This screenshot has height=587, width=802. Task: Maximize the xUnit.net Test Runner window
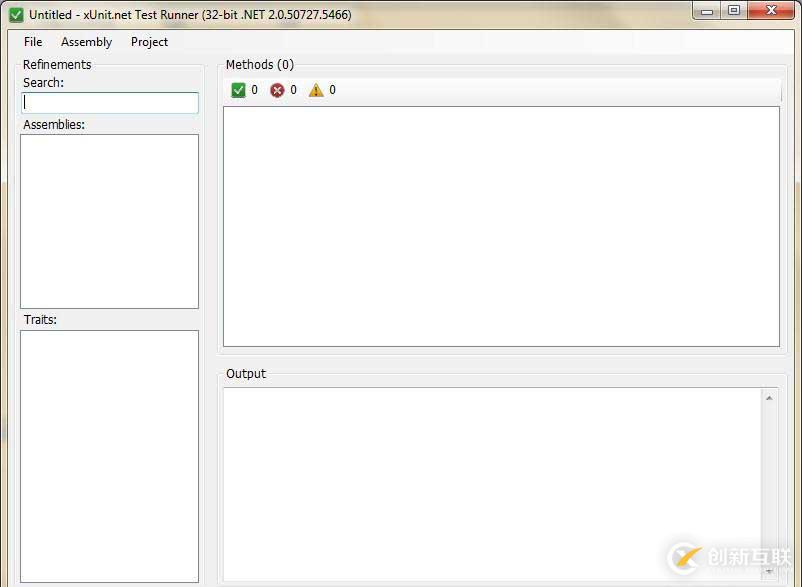[734, 11]
